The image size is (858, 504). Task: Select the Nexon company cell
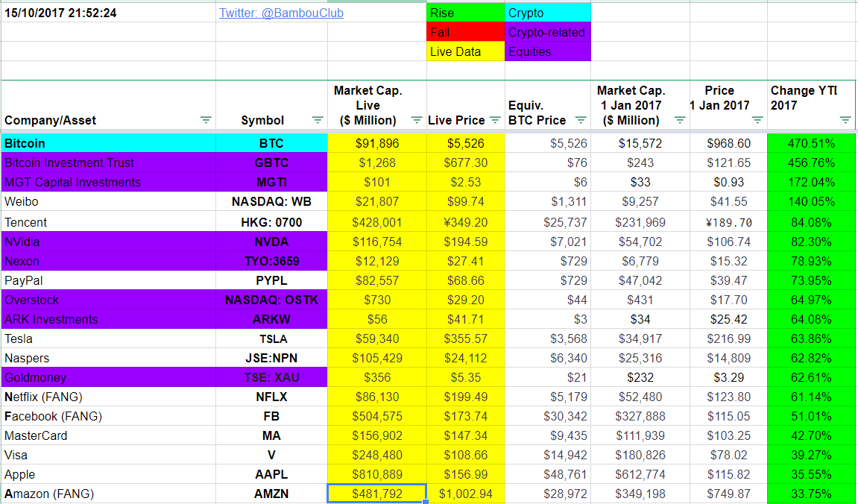click(108, 261)
